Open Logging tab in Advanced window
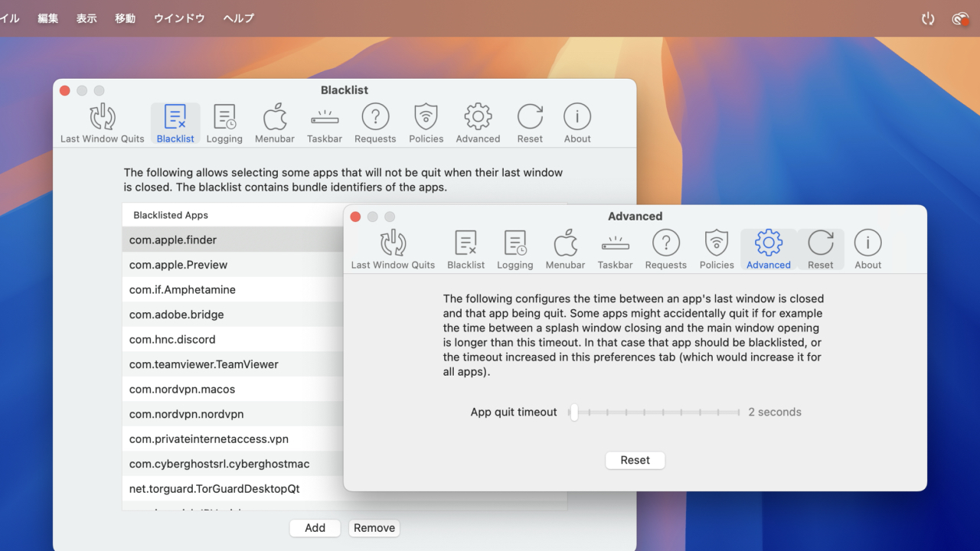Viewport: 980px width, 551px height. (515, 250)
